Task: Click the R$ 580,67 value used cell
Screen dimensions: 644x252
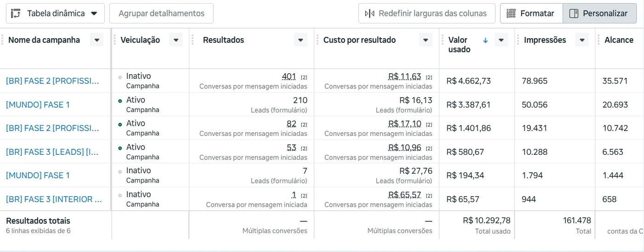Action: (x=465, y=152)
